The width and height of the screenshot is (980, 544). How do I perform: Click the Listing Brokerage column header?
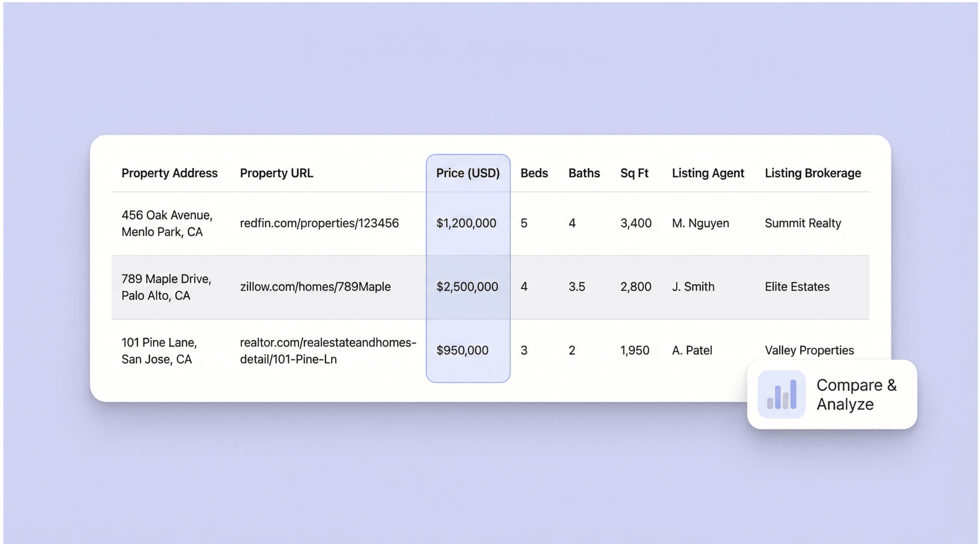[x=812, y=173]
